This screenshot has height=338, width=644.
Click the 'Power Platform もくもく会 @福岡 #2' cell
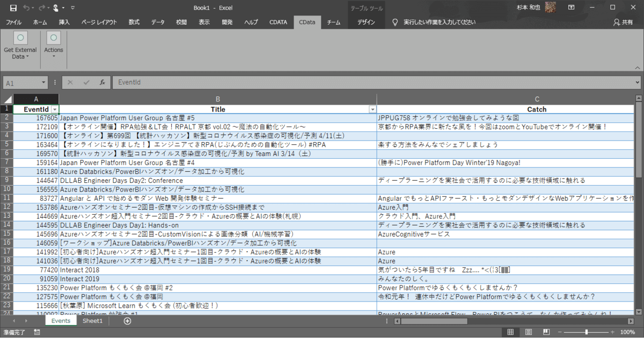(218, 288)
